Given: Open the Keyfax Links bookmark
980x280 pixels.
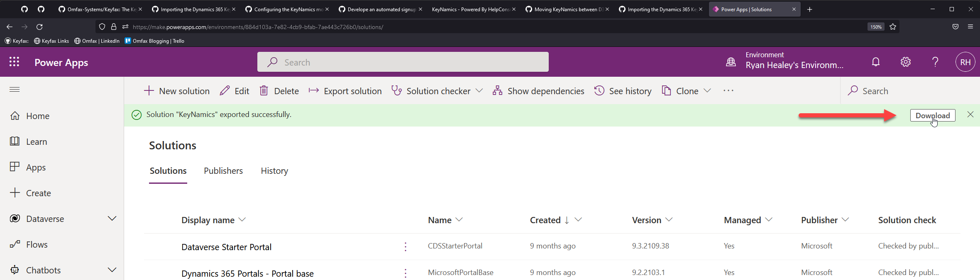Looking at the screenshot, I should pos(51,41).
